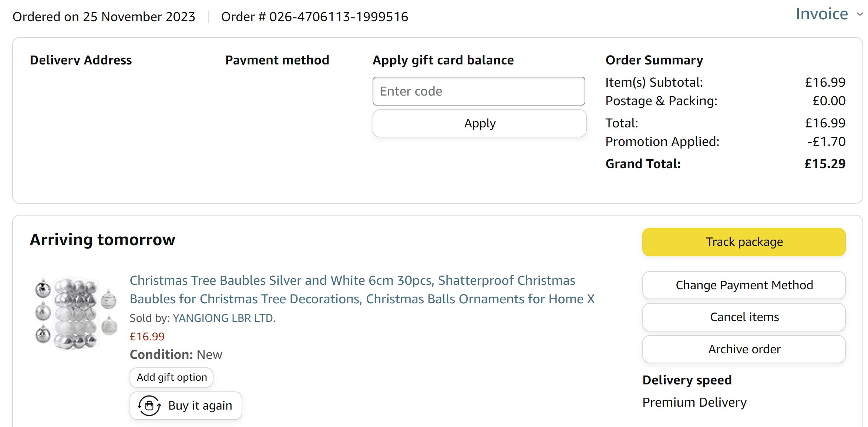Click the Grand Total amount £15.29
This screenshot has height=427, width=868.
point(825,164)
